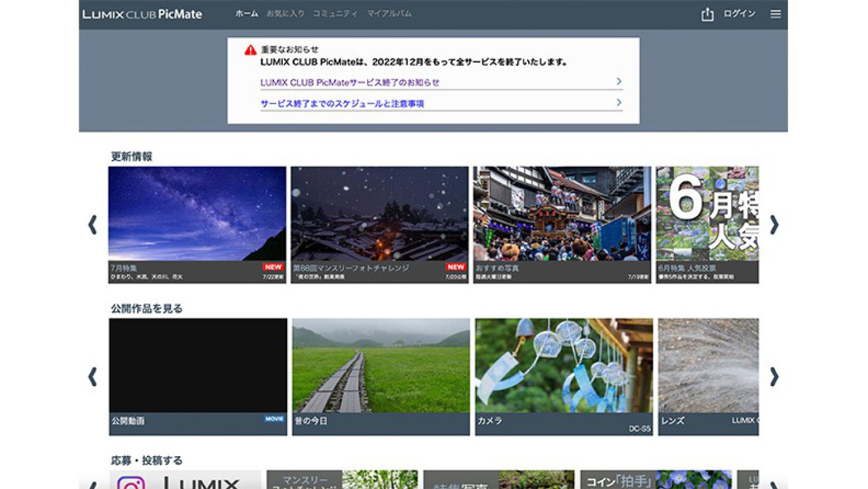
Task: Select the ホーム tab
Action: coord(247,14)
